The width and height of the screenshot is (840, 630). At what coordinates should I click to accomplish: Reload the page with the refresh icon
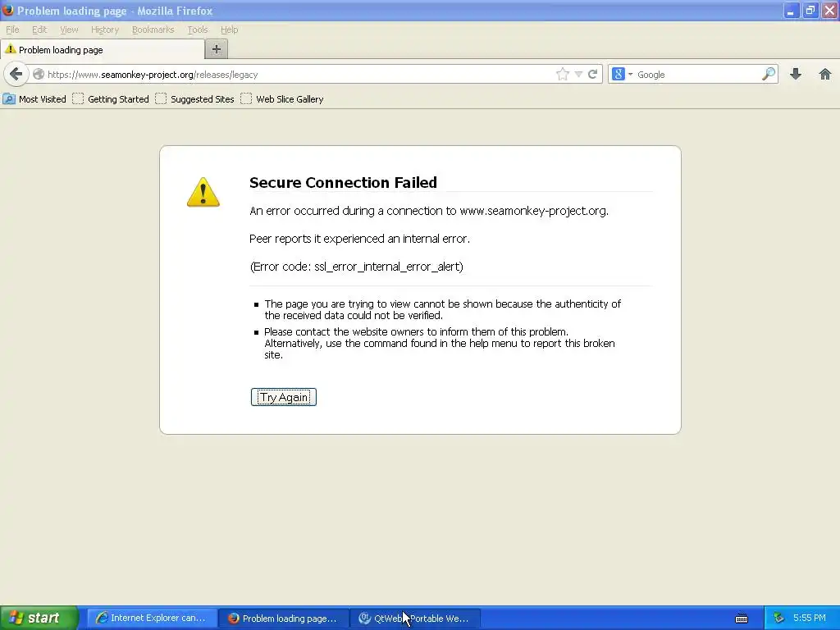(x=592, y=75)
